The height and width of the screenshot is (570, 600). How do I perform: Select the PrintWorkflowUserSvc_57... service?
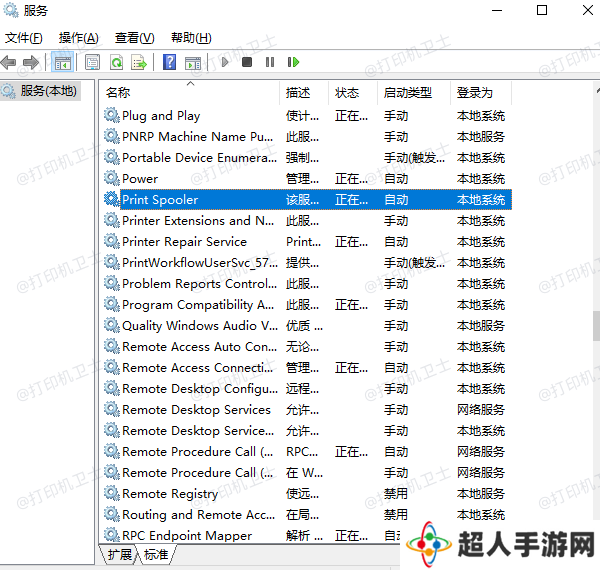[307, 262]
